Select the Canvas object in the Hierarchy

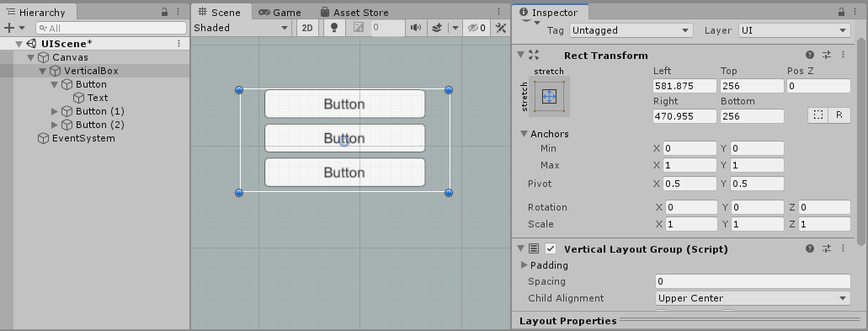[70, 57]
